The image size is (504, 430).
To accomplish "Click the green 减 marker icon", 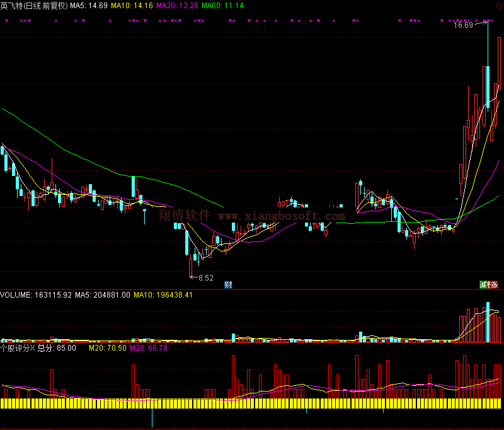I will click(484, 285).
